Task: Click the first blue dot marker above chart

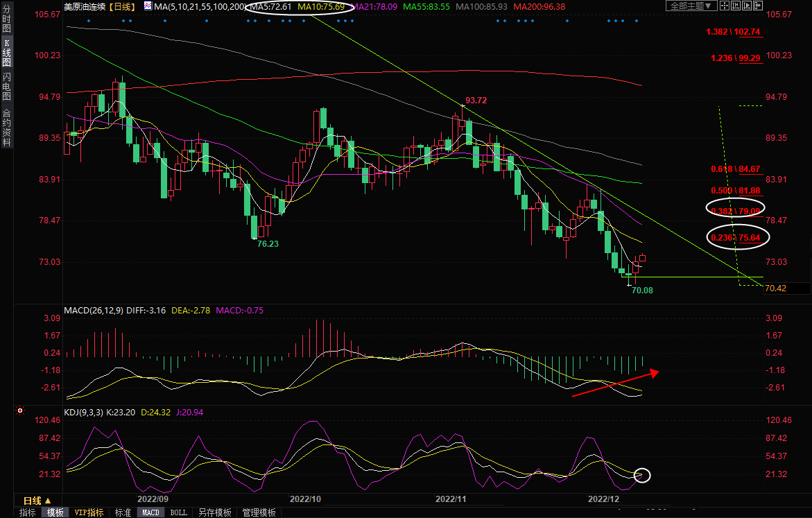Action: coord(89,21)
